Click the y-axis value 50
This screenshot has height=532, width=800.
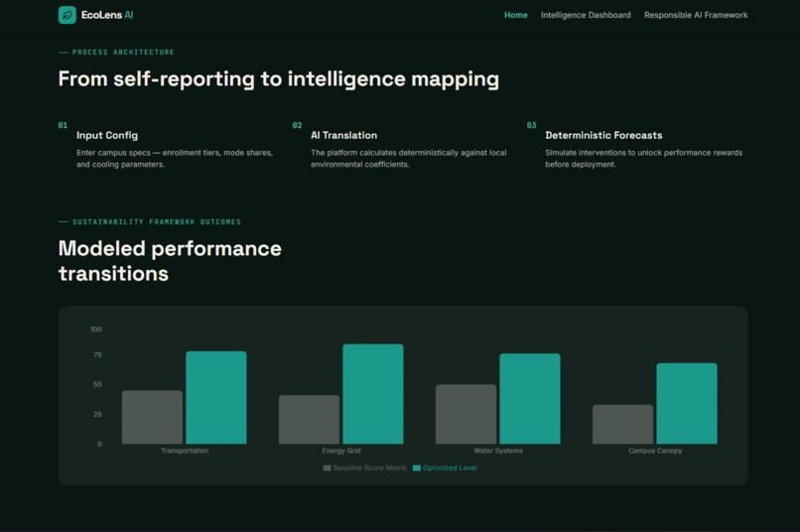(97, 384)
